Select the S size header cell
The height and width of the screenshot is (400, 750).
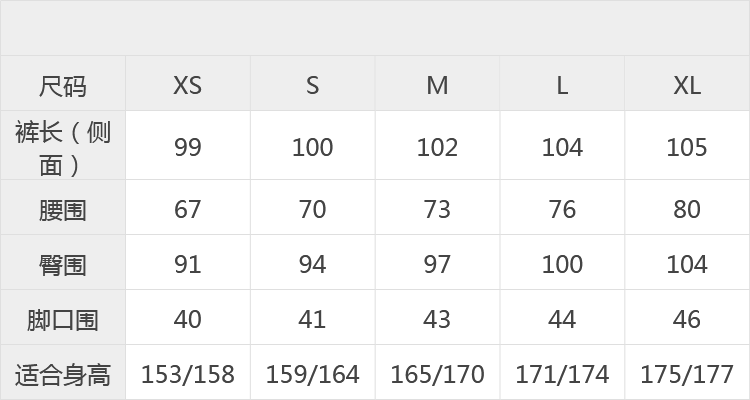(x=312, y=83)
